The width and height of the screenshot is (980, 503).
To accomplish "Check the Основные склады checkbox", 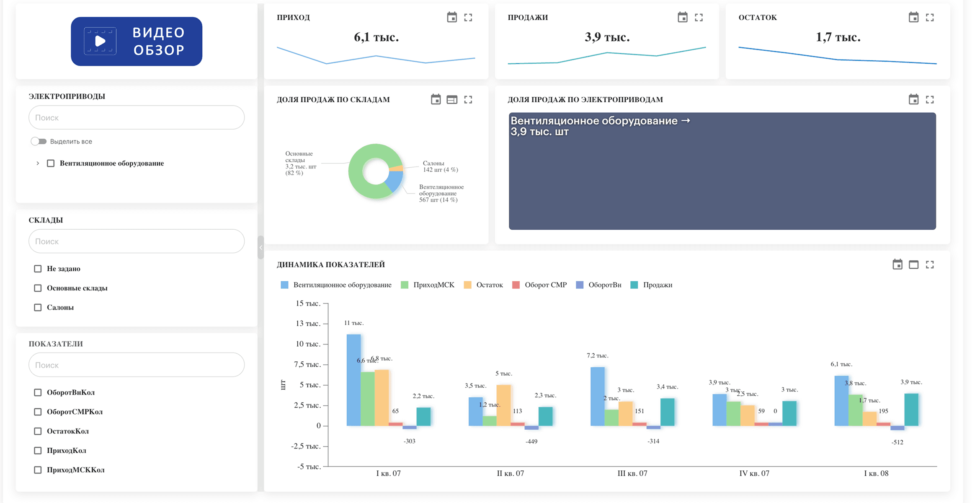I will (38, 288).
